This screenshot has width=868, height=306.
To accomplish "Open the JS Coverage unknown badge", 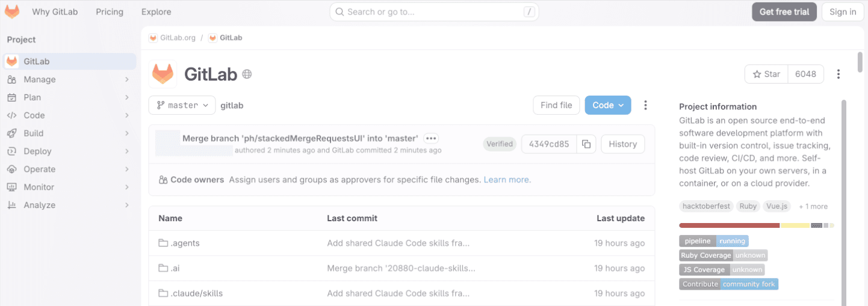I will pos(722,270).
